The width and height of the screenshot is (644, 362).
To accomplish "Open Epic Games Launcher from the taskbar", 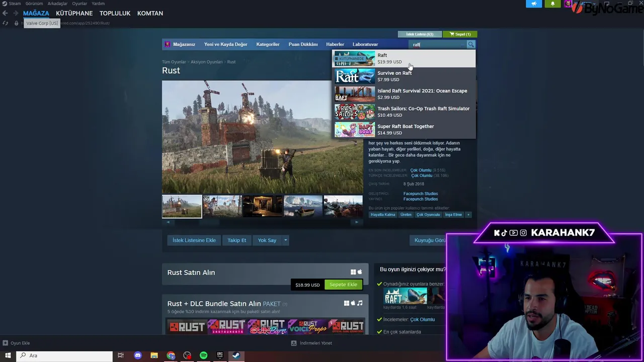I will pos(220,355).
